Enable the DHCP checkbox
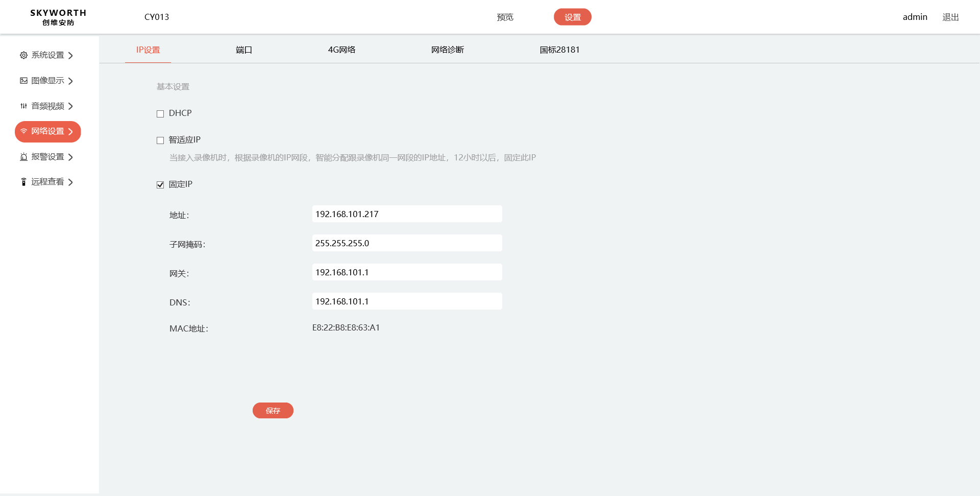This screenshot has width=980, height=496. [160, 114]
